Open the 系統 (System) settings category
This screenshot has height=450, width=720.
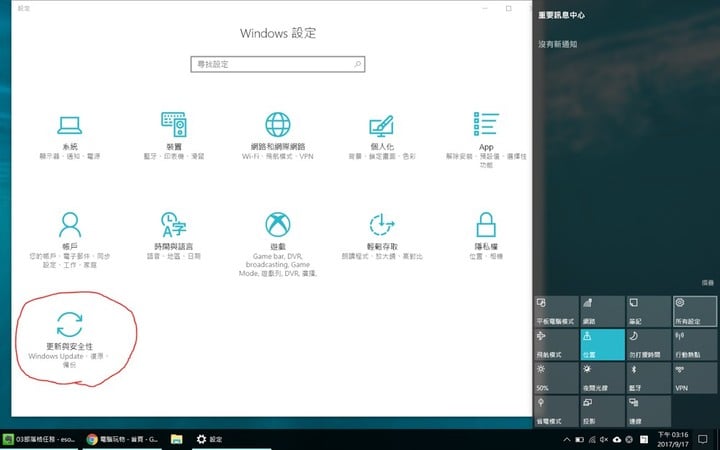click(70, 137)
